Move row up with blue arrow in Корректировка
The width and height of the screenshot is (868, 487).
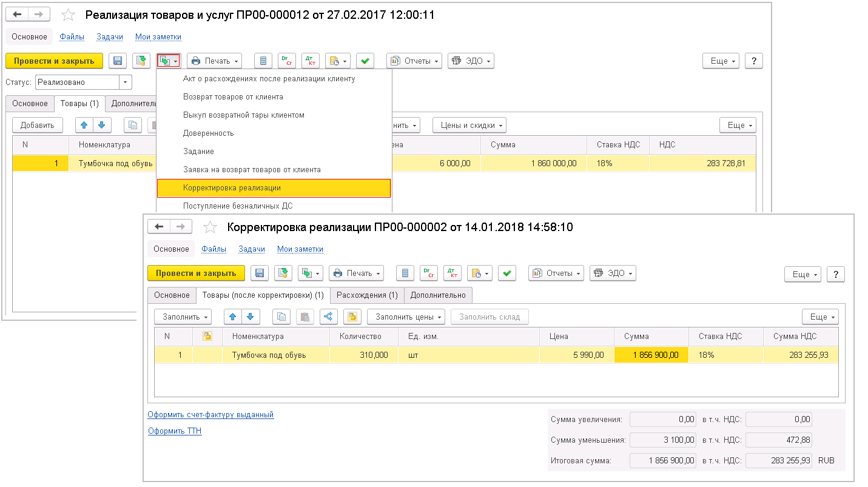(x=233, y=317)
